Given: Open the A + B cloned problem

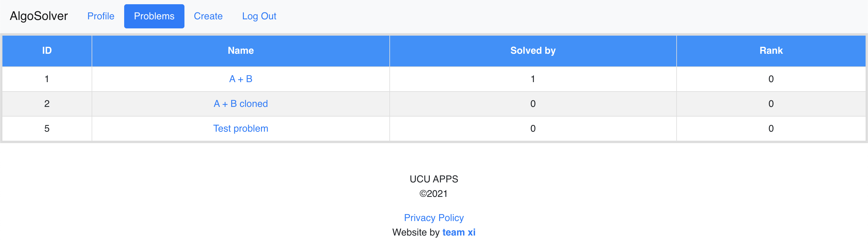Looking at the screenshot, I should [241, 104].
